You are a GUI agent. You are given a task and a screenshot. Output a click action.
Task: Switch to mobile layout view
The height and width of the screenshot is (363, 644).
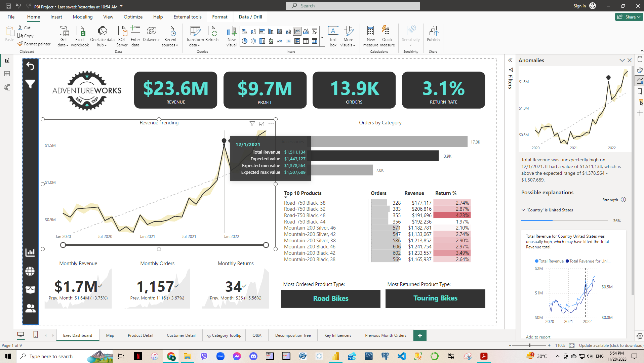click(36, 335)
